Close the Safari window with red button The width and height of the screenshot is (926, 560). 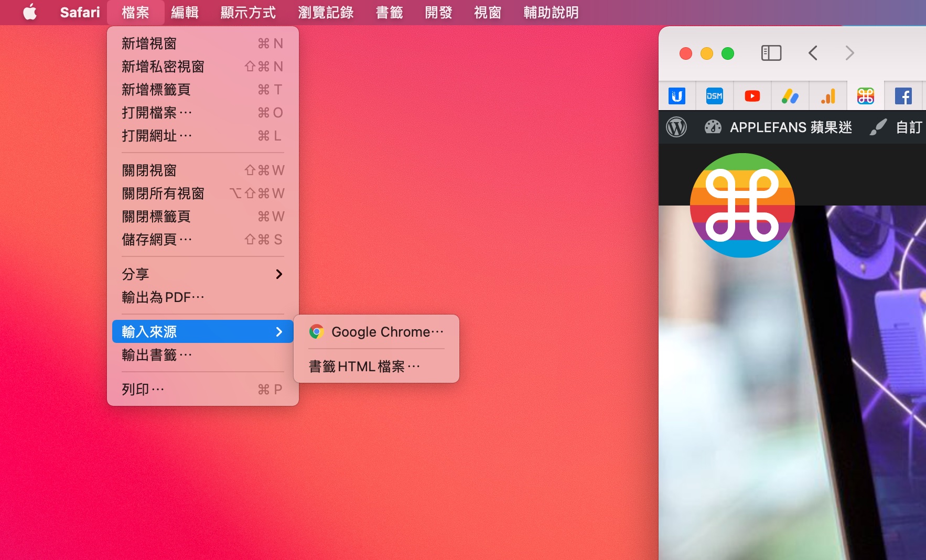tap(686, 53)
